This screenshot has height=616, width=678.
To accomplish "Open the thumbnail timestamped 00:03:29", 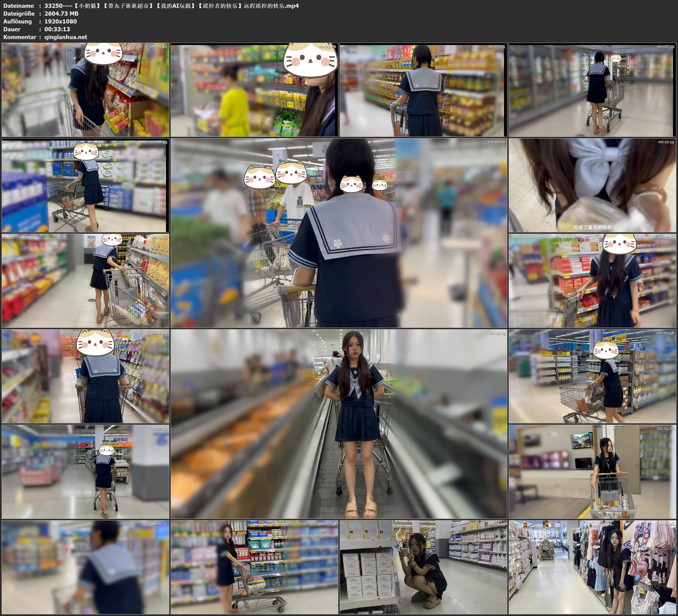I will click(254, 90).
